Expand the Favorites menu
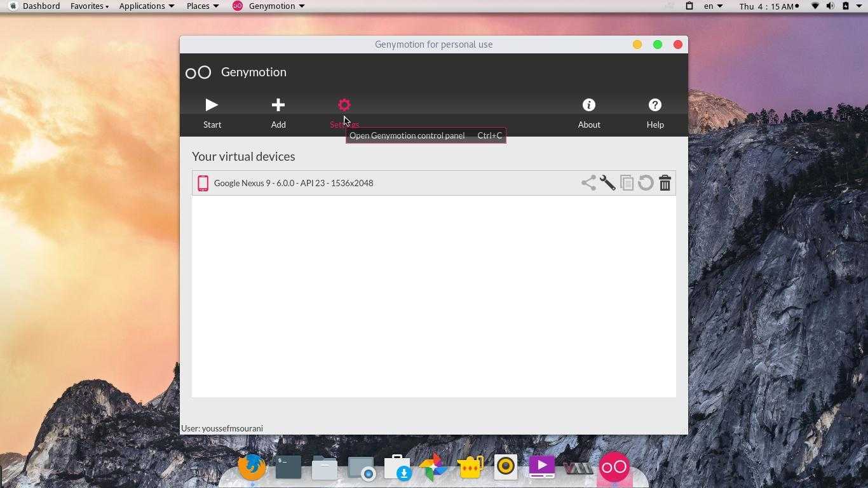The height and width of the screenshot is (488, 868). coord(89,6)
